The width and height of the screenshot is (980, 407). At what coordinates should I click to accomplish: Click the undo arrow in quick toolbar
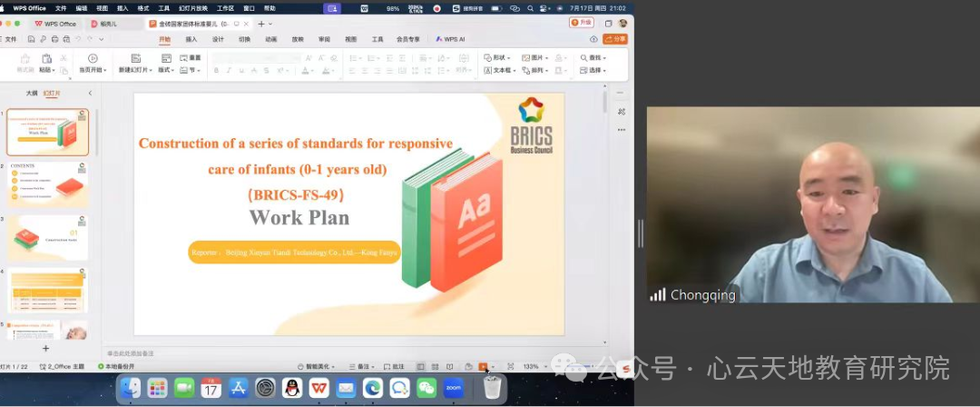[79, 39]
